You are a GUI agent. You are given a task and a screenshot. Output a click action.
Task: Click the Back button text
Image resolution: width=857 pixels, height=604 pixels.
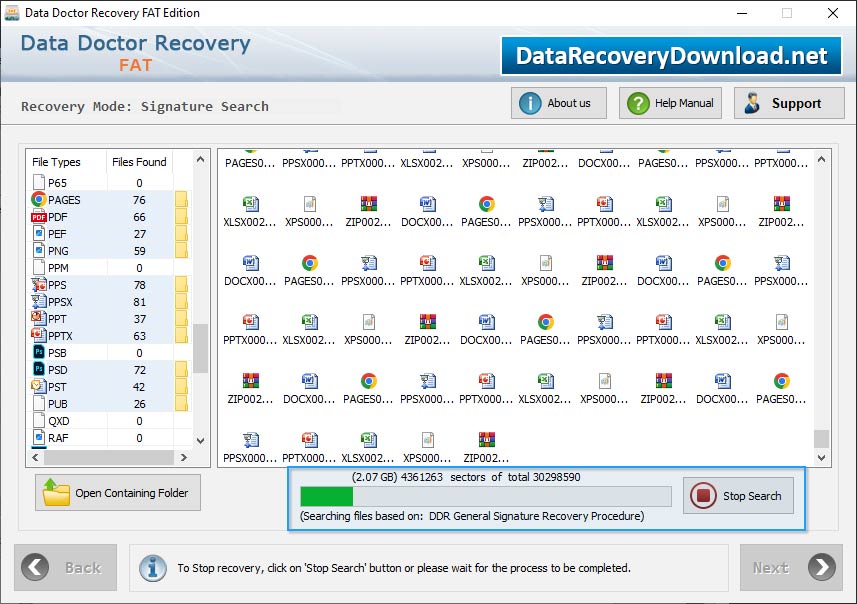[83, 568]
